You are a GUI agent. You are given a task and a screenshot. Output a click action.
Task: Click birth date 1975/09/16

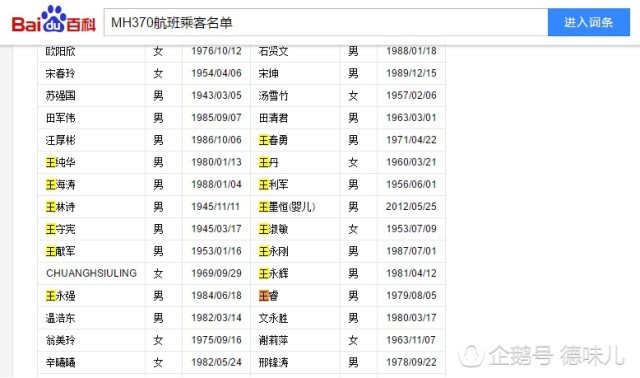pyautogui.click(x=216, y=340)
